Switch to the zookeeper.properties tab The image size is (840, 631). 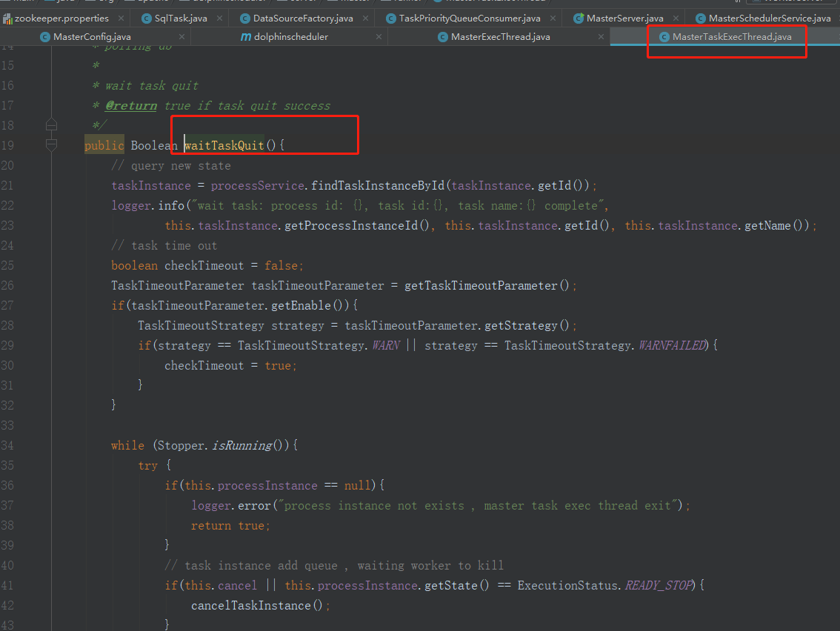pos(61,19)
